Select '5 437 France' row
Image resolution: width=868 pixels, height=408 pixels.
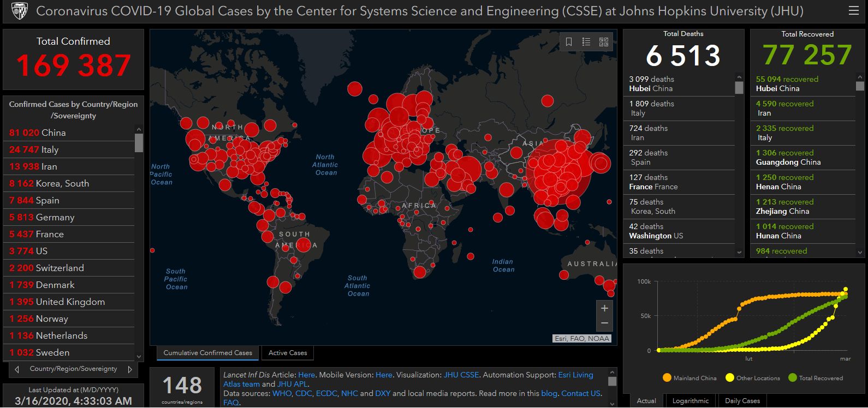tap(69, 234)
